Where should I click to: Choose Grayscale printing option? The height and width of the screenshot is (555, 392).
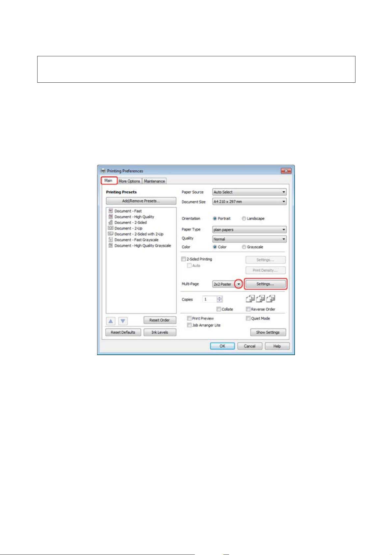click(x=244, y=247)
